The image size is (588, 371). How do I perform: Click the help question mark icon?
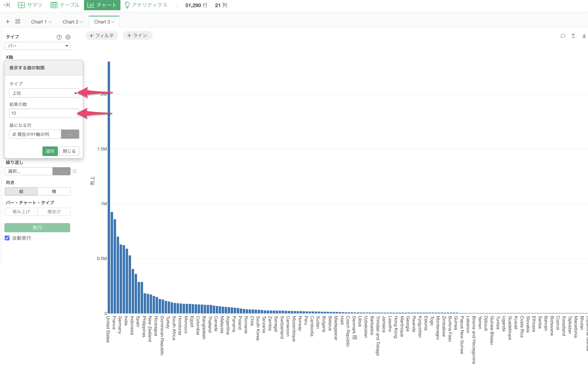59,37
